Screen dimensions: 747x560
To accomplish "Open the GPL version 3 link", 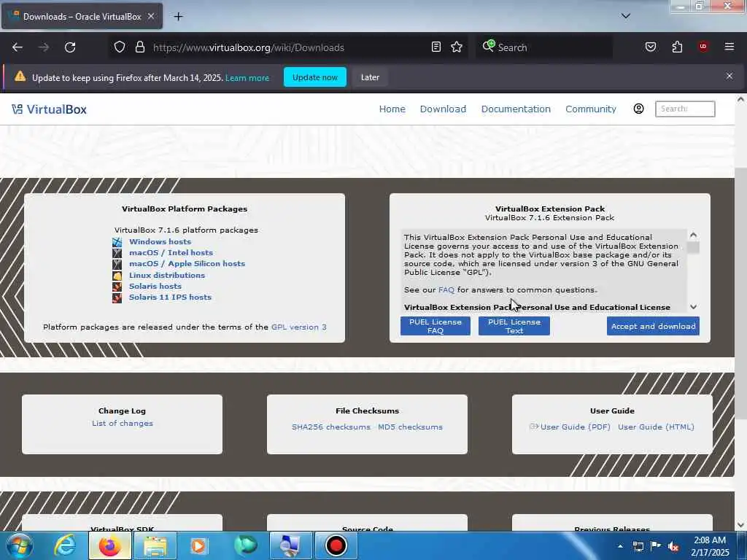I will (298, 327).
